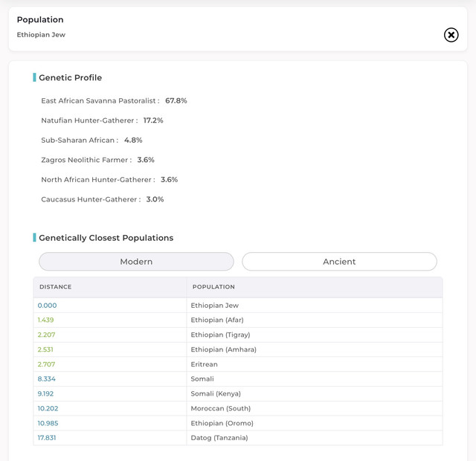The height and width of the screenshot is (461, 476).
Task: Click the 2.531 distance value
Action: point(45,349)
